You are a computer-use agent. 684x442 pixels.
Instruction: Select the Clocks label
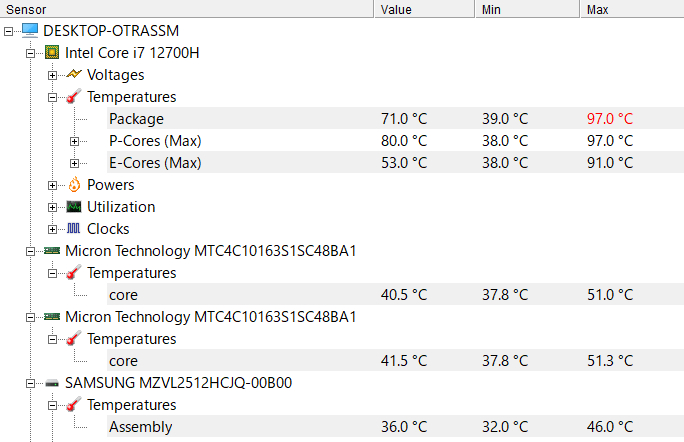click(108, 229)
